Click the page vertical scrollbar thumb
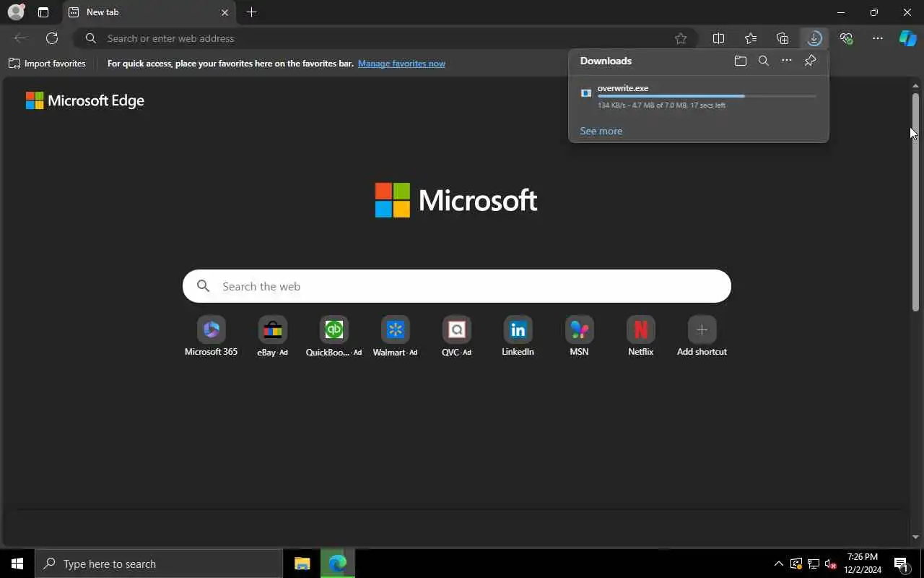Viewport: 924px width, 578px height. 915,202
